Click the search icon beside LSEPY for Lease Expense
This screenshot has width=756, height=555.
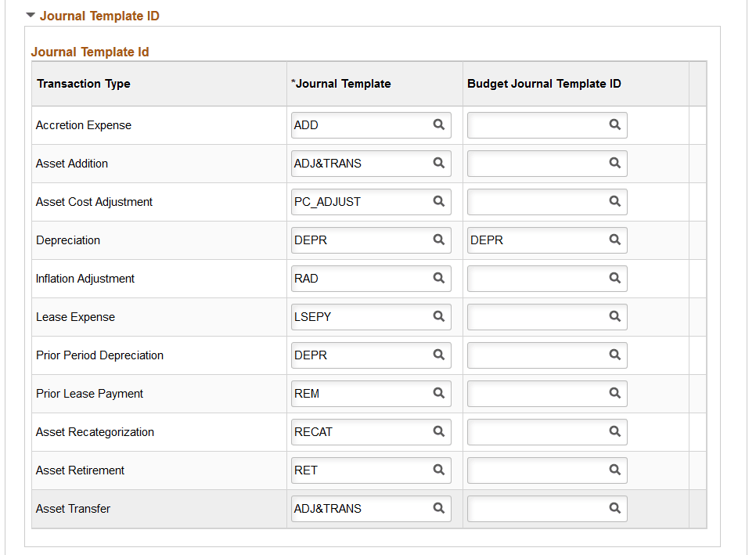438,317
